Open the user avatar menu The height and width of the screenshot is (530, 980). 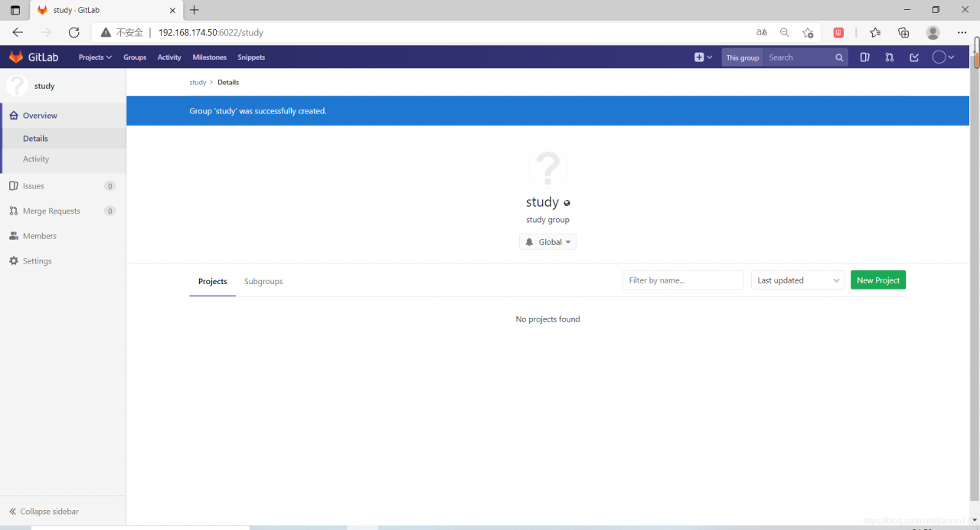click(943, 57)
